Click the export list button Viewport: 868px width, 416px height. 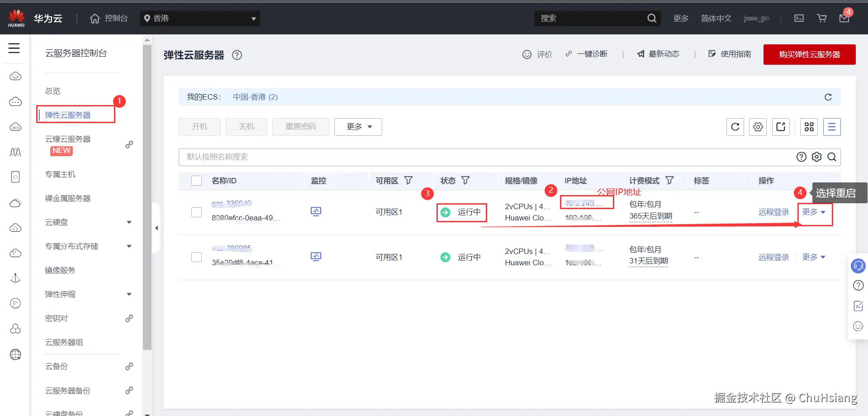point(781,127)
